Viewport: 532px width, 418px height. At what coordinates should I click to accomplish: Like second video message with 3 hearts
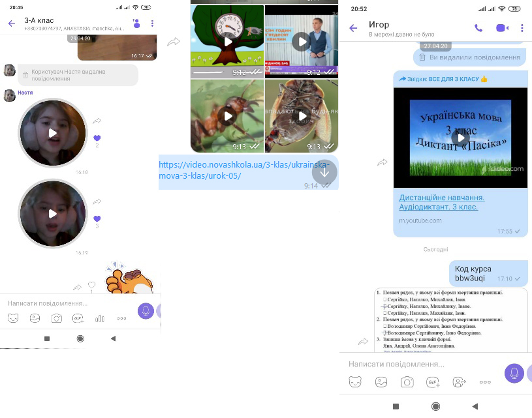coord(97,218)
